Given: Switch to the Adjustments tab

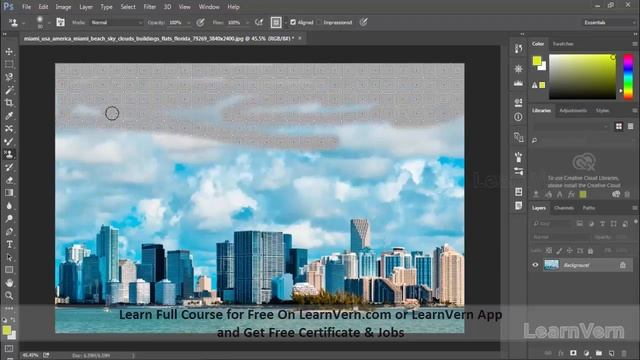Looking at the screenshot, I should [573, 111].
